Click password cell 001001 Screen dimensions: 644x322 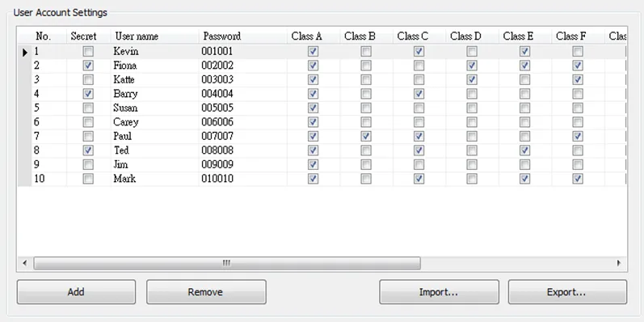242,52
